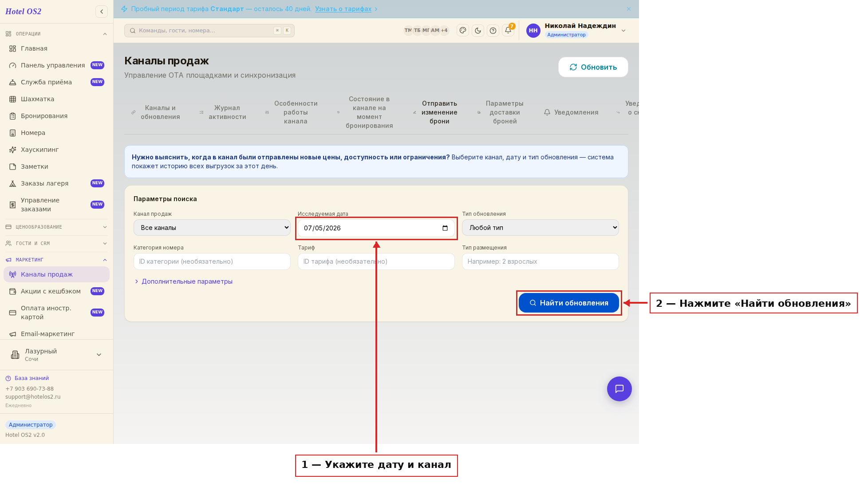Open Заметки in sidebar

(56, 166)
